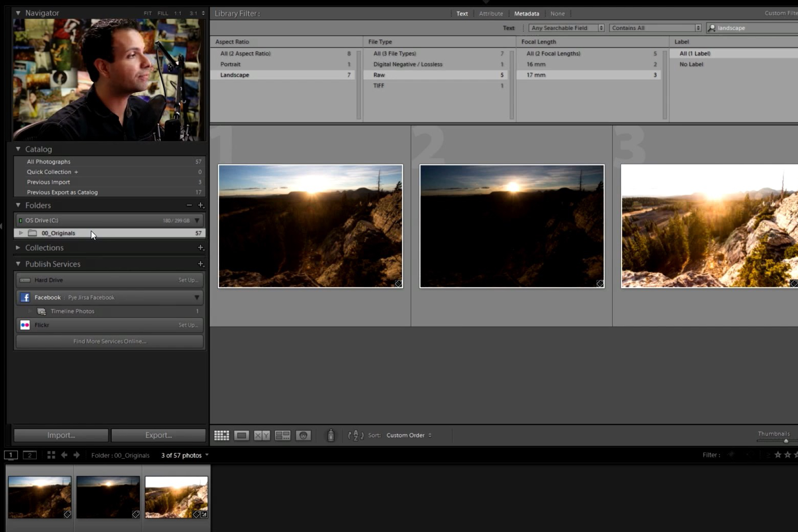This screenshot has width=798, height=532.
Task: Select the Painter spray can tool
Action: (330, 435)
